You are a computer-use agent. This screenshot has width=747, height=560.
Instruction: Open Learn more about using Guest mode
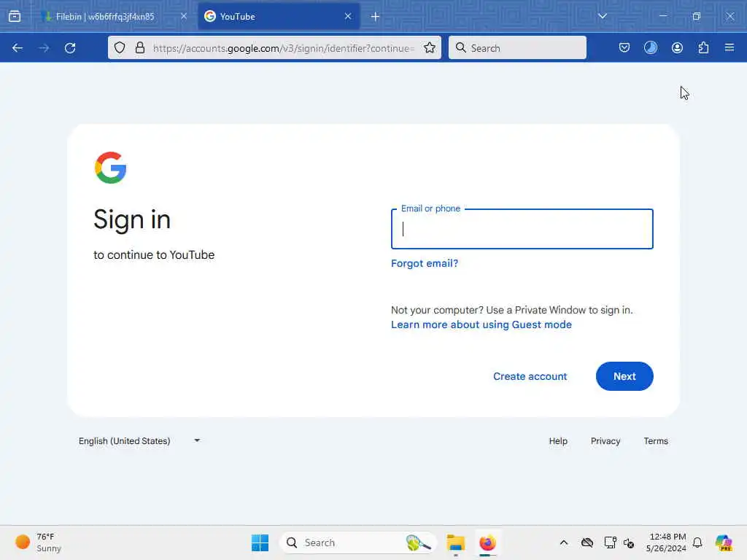point(481,324)
